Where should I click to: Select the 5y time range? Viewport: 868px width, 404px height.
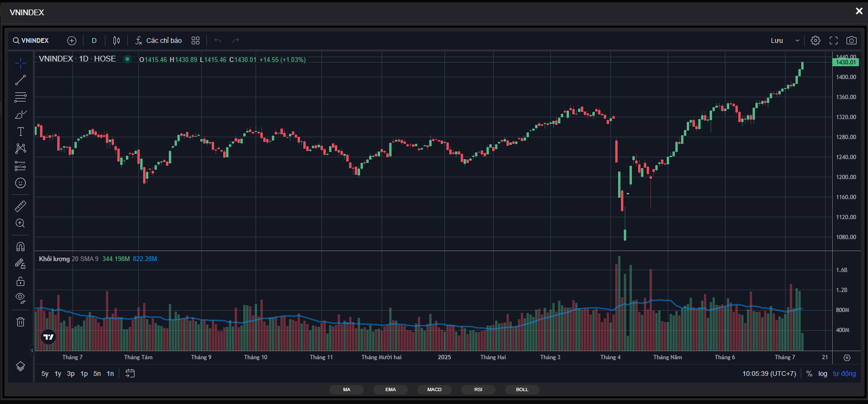pyautogui.click(x=45, y=374)
